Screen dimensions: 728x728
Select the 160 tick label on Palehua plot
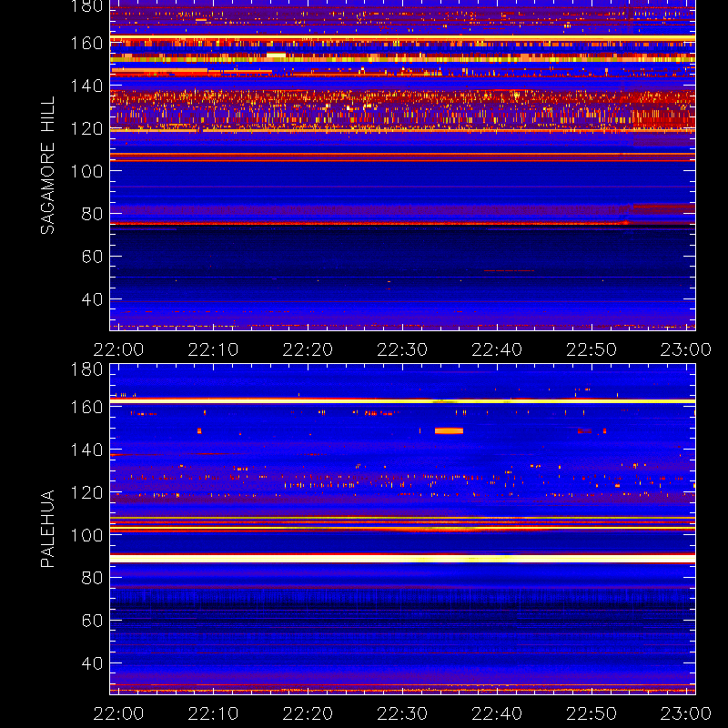click(86, 407)
